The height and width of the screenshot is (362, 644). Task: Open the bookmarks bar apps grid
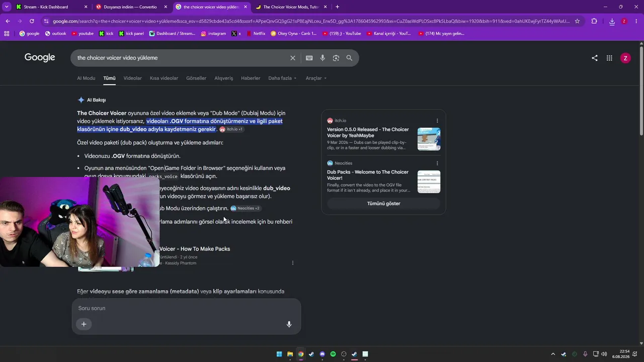pyautogui.click(x=7, y=34)
